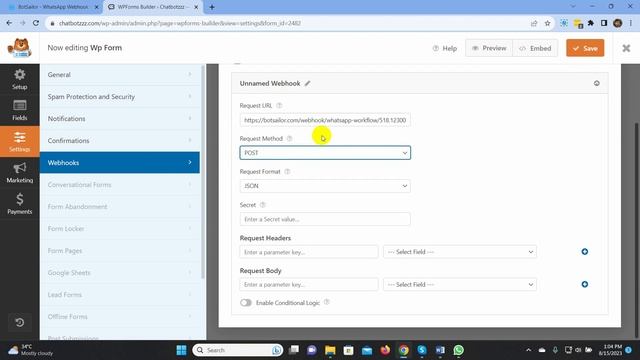
Task: Open the Confirmations settings section
Action: click(x=120, y=141)
